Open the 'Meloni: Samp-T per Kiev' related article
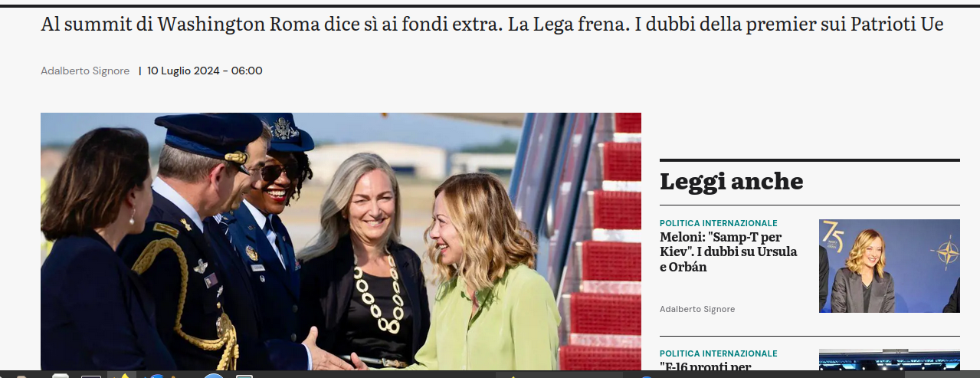Image resolution: width=980 pixels, height=378 pixels. tap(729, 252)
